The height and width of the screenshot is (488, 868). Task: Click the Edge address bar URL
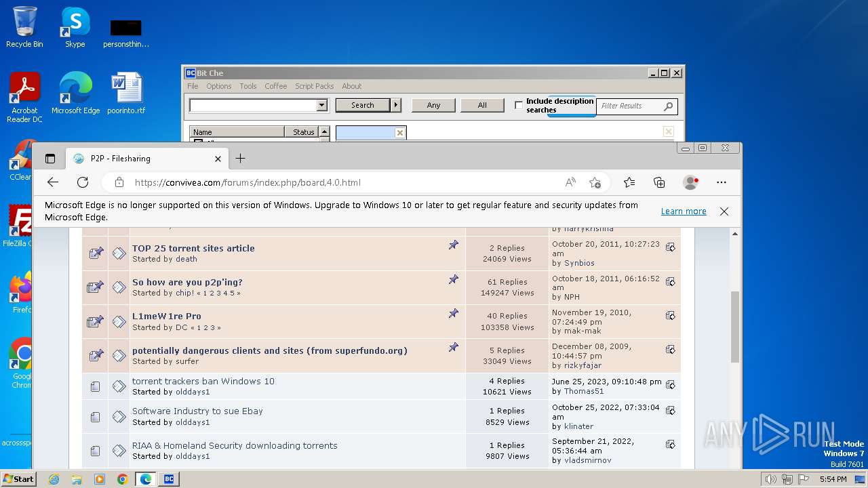pos(248,182)
